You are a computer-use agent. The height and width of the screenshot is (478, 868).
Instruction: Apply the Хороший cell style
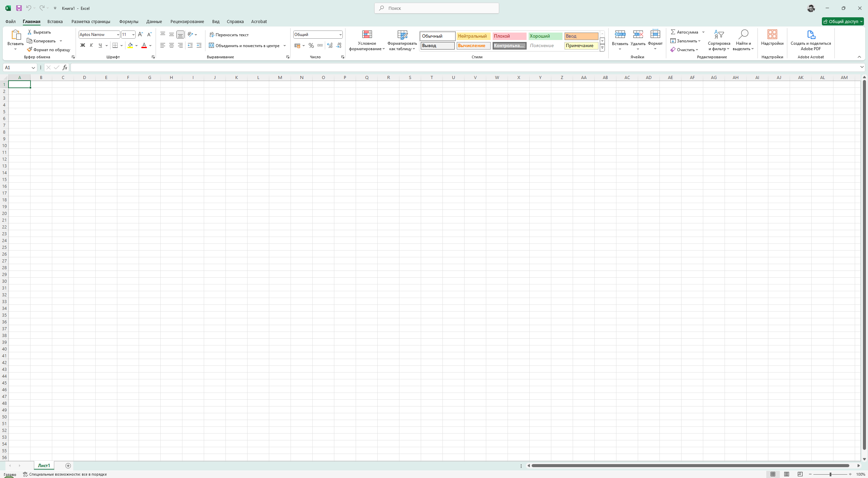545,36
